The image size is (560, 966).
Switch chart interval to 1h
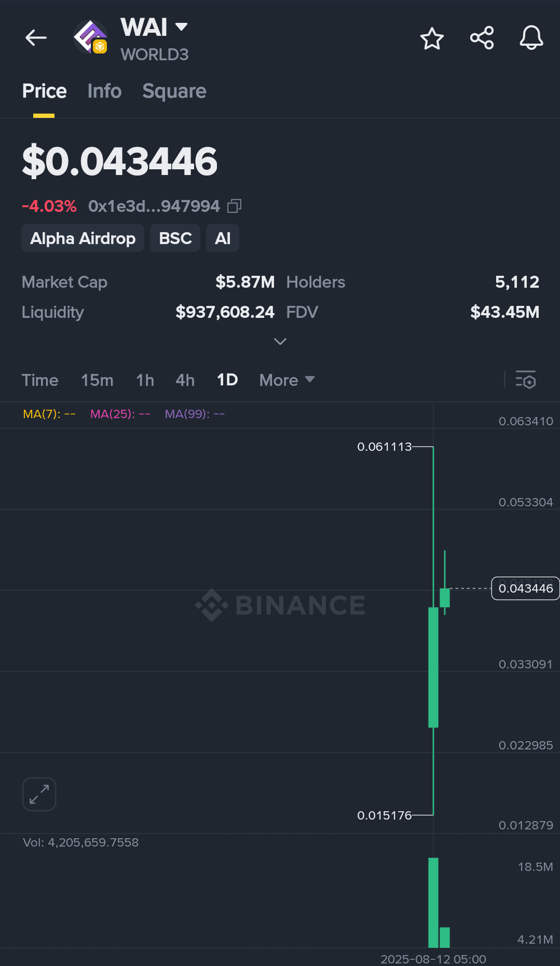[x=145, y=380]
